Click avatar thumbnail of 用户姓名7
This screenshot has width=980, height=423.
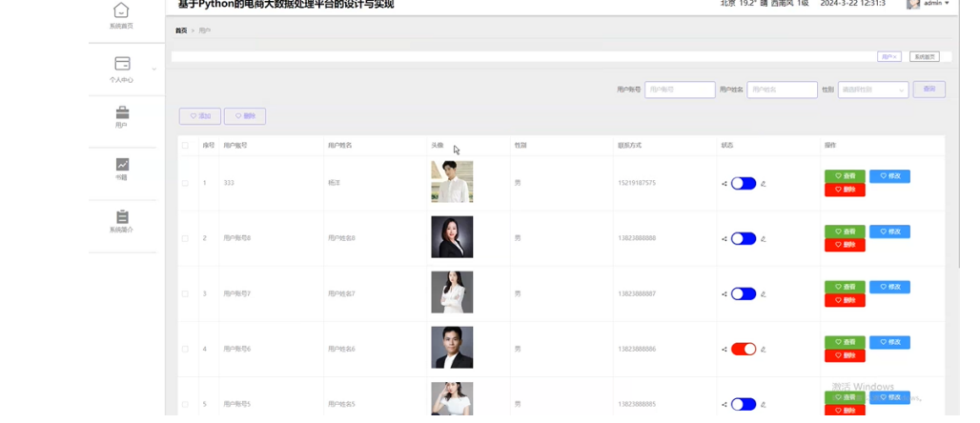(452, 292)
